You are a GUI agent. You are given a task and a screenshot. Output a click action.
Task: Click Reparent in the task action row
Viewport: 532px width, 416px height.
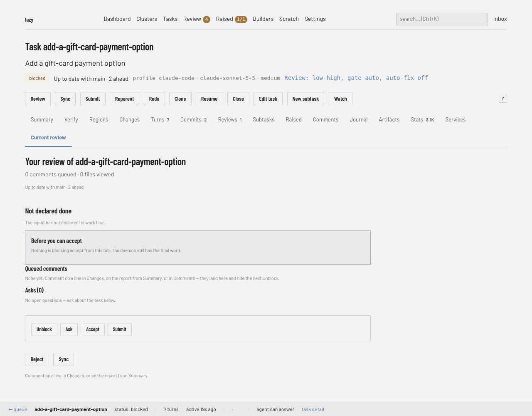point(124,99)
